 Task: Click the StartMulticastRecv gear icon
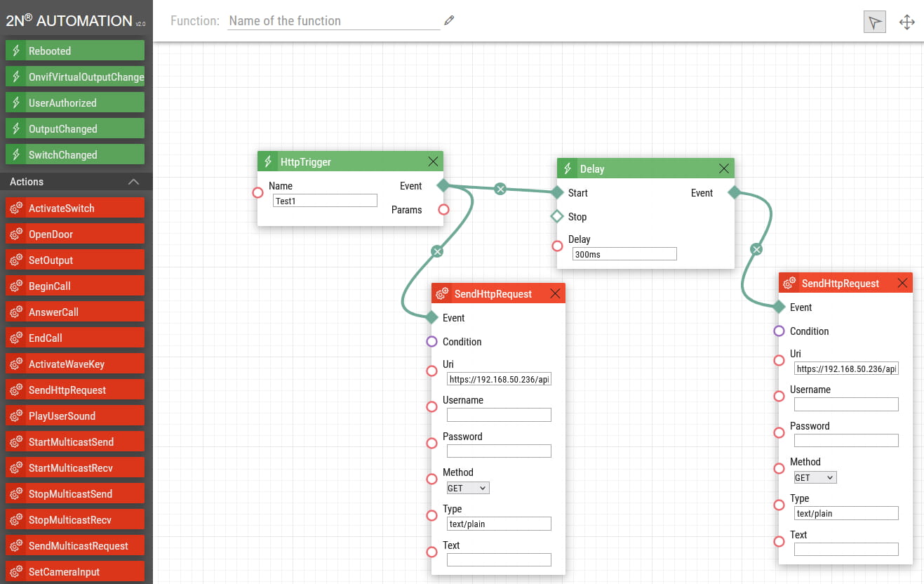[x=16, y=467]
